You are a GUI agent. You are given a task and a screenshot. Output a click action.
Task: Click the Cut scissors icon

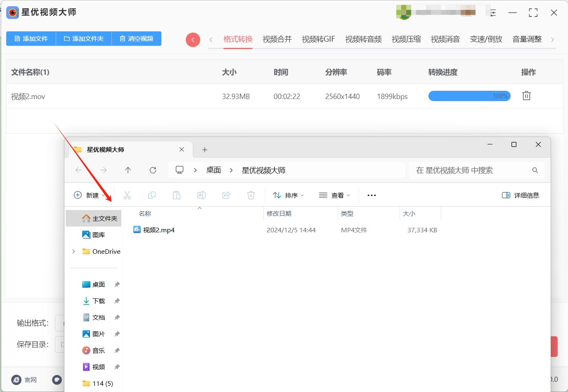[x=127, y=195]
